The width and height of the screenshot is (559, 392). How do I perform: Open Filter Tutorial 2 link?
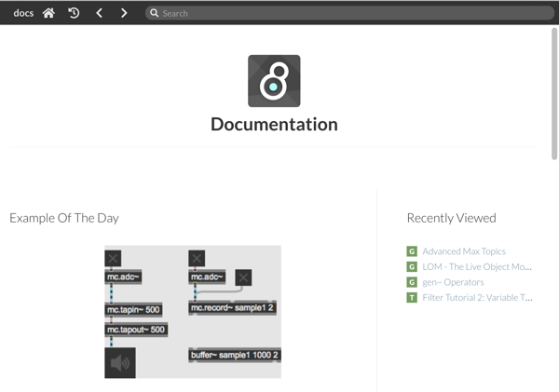click(477, 298)
